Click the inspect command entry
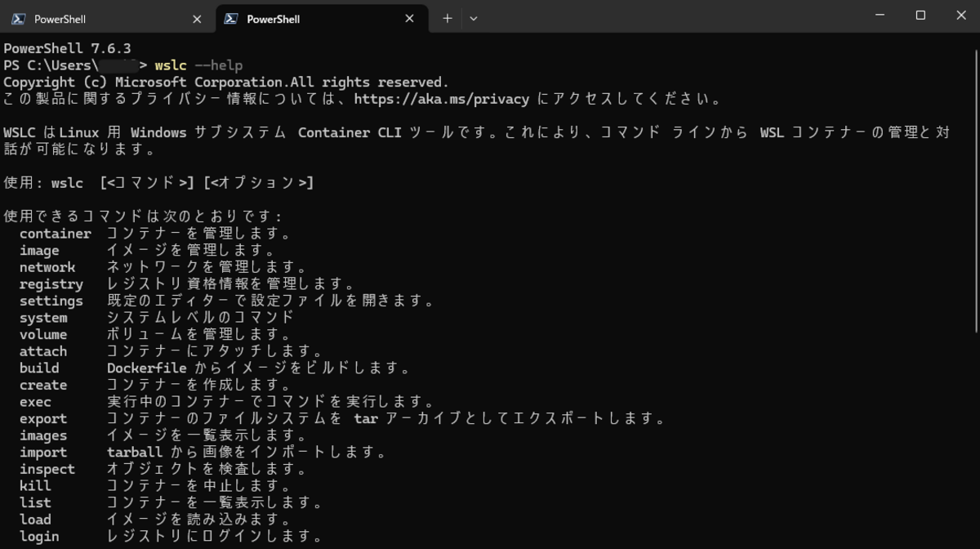 (47, 469)
